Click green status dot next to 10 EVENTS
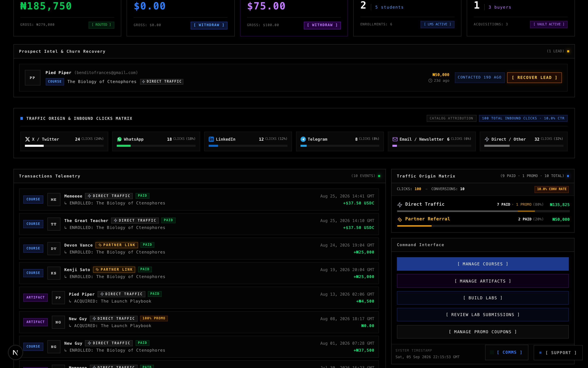The height and width of the screenshot is (368, 588). pyautogui.click(x=379, y=176)
